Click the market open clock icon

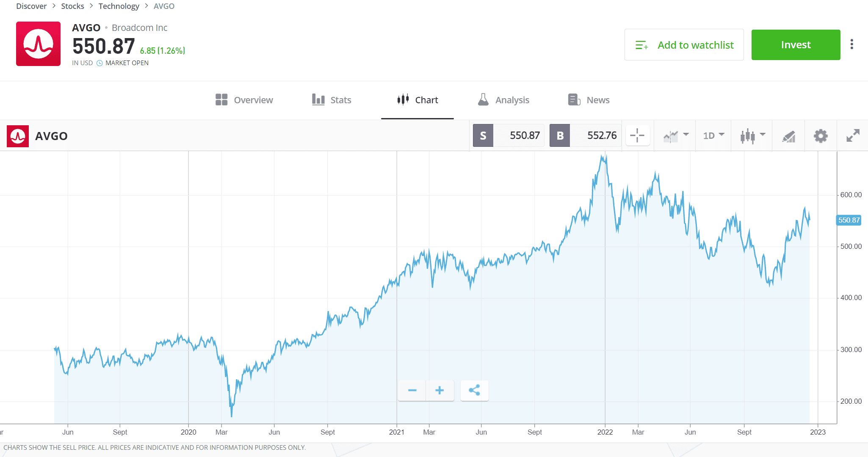[x=100, y=63]
